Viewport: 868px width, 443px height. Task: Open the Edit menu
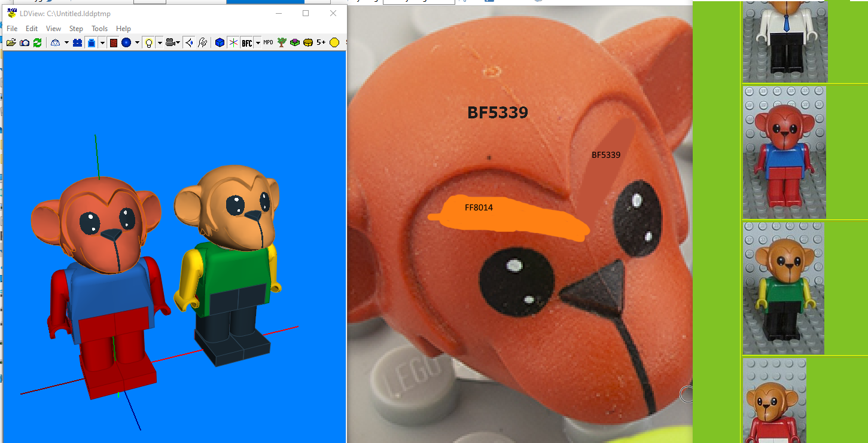pyautogui.click(x=32, y=29)
